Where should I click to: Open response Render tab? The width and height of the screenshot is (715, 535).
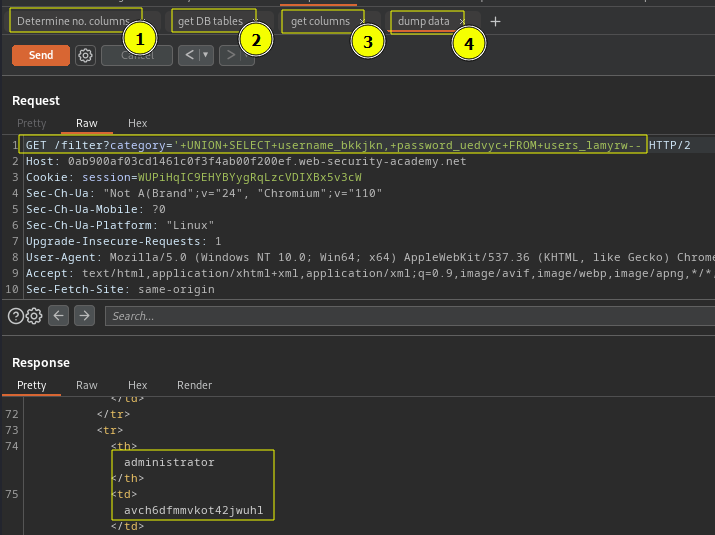[x=194, y=385]
